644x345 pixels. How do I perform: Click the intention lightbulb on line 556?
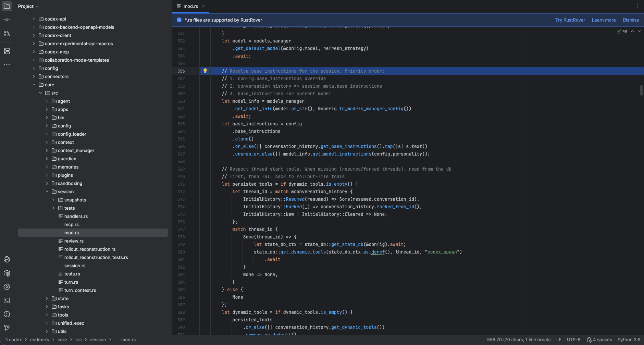205,71
